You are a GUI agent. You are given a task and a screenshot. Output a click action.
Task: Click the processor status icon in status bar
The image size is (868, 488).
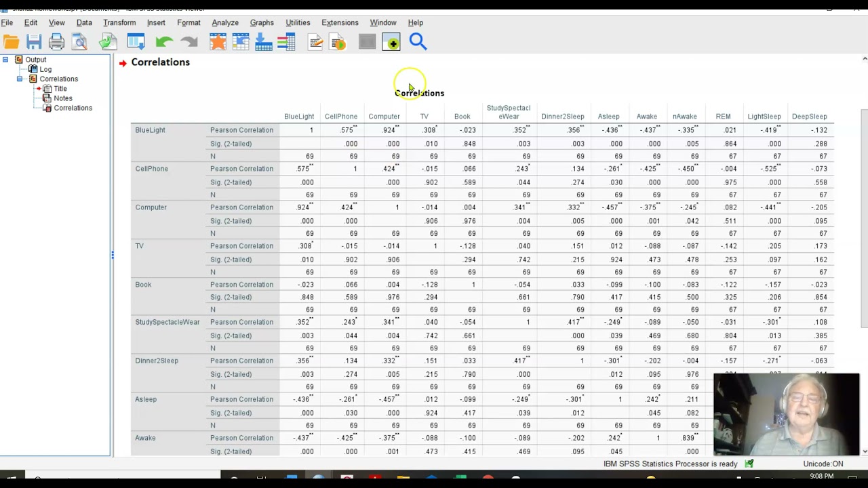tap(749, 464)
